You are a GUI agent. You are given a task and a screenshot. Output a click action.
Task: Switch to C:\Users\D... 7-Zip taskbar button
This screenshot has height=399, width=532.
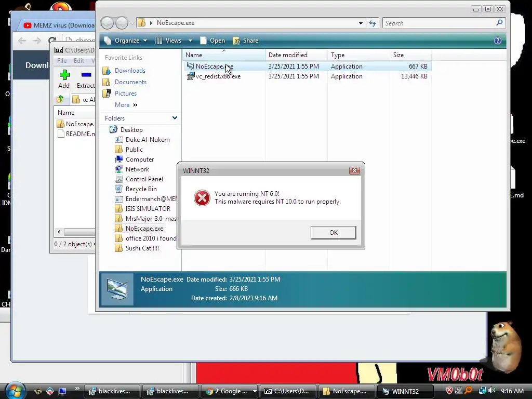[x=287, y=391]
